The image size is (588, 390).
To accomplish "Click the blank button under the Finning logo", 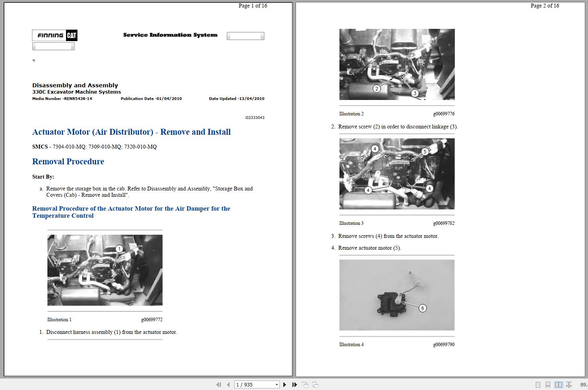I will click(53, 46).
